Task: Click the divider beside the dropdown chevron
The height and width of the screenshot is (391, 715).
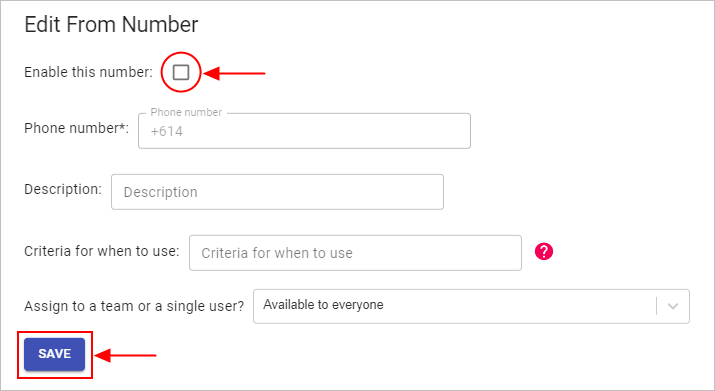Action: [x=657, y=306]
